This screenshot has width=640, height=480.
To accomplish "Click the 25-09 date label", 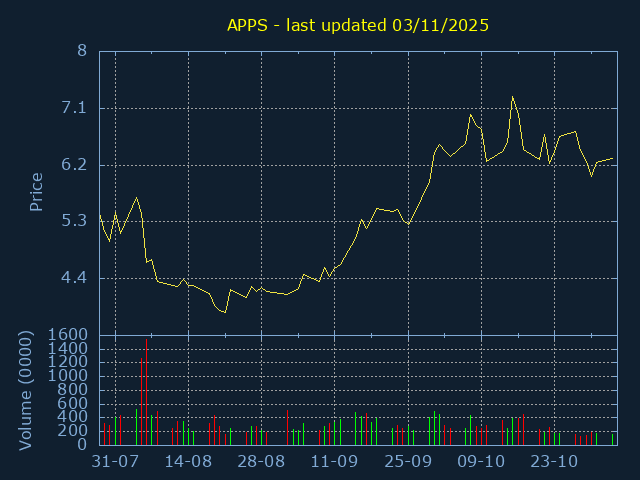I will 408,462.
